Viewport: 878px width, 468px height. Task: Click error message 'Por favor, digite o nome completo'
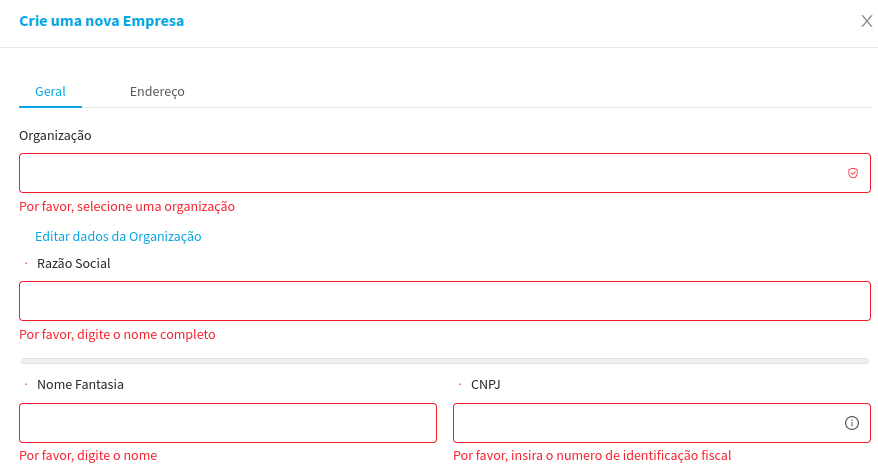tap(117, 334)
